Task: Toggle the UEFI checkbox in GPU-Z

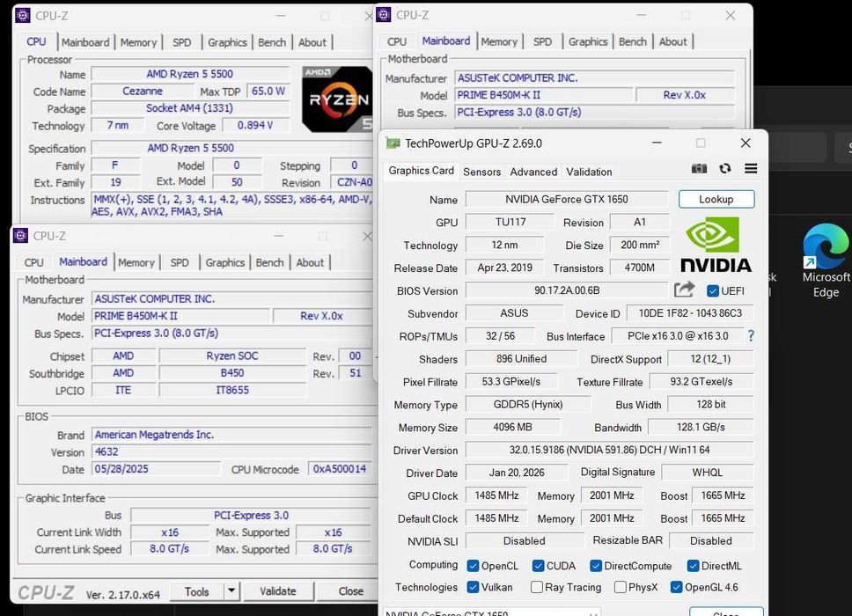Action: 713,291
